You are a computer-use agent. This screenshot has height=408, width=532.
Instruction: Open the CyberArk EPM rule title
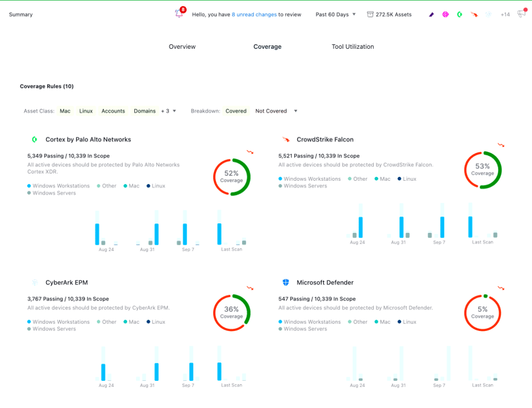[x=66, y=283]
